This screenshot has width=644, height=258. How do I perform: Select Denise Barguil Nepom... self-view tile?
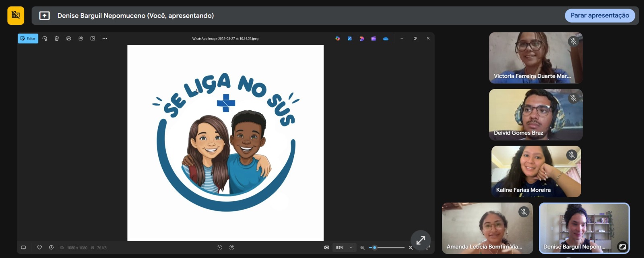pos(584,228)
